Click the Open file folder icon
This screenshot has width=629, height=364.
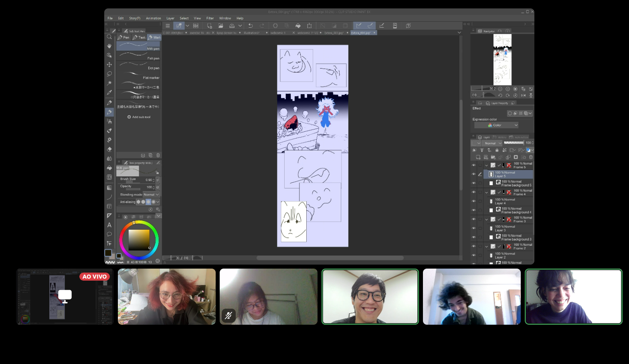click(220, 26)
